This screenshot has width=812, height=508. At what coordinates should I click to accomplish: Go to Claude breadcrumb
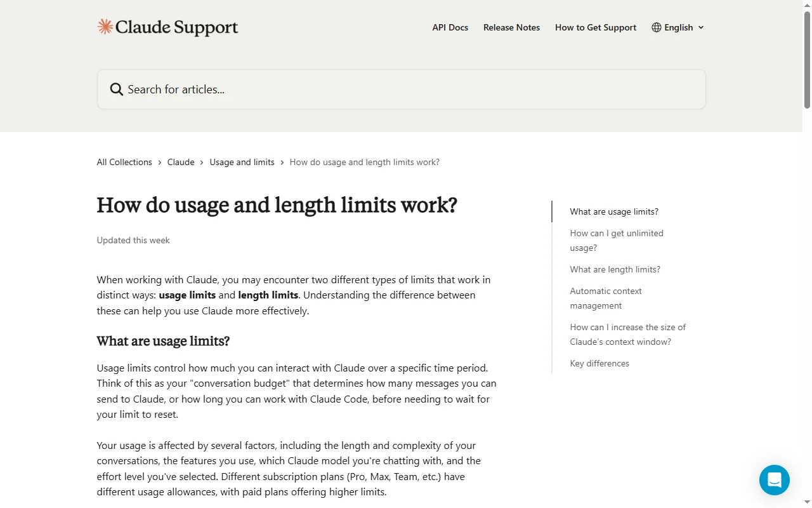[181, 162]
